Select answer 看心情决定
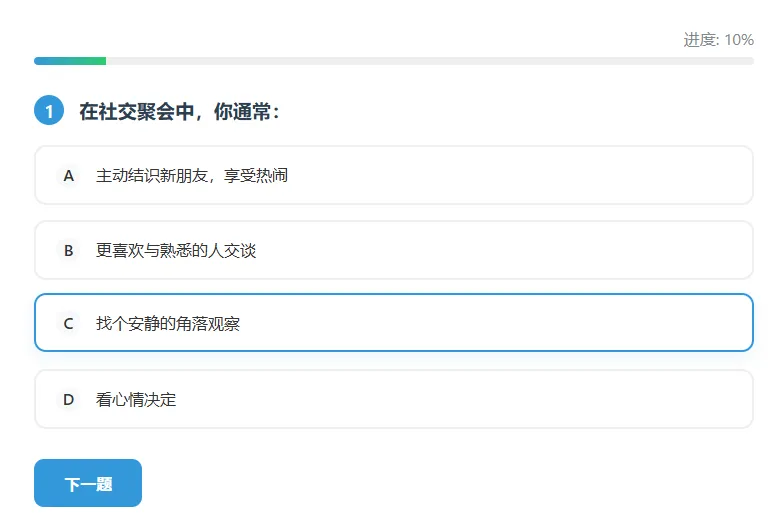The height and width of the screenshot is (531, 784). (136, 400)
